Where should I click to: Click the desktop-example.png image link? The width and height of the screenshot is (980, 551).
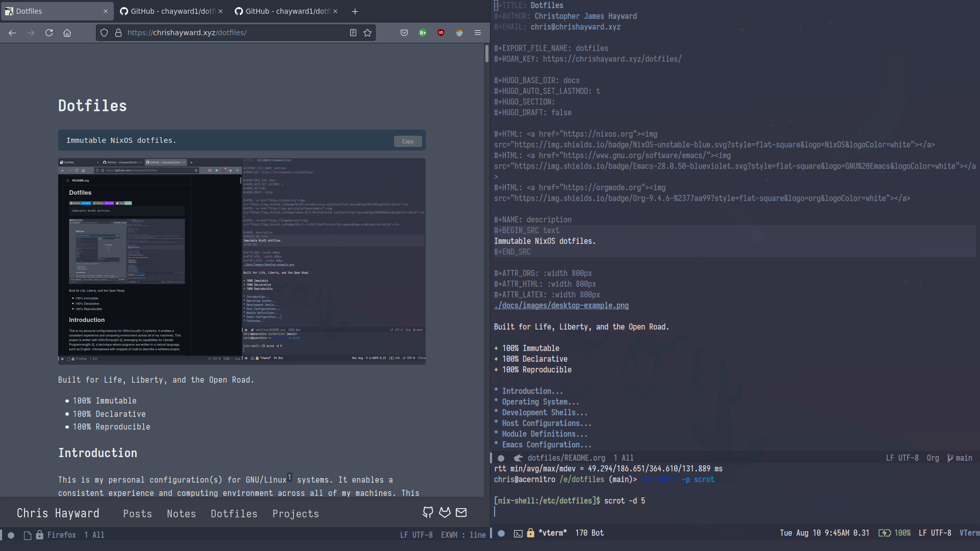point(560,306)
